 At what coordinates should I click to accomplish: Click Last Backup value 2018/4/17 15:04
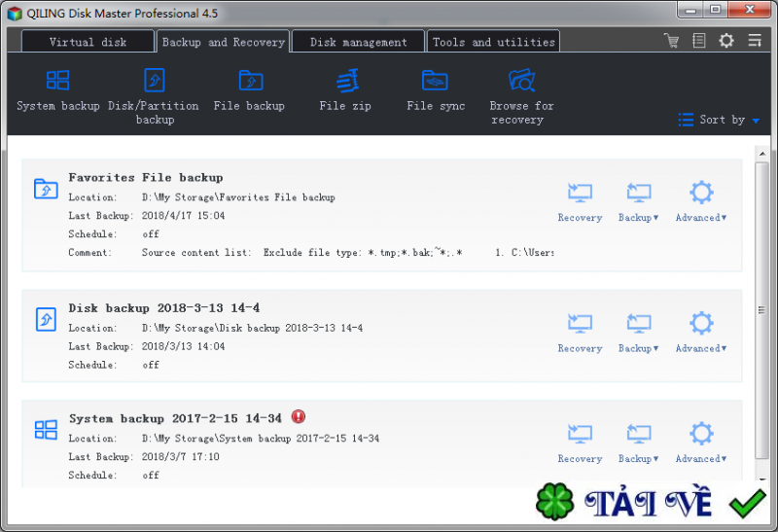pyautogui.click(x=183, y=215)
